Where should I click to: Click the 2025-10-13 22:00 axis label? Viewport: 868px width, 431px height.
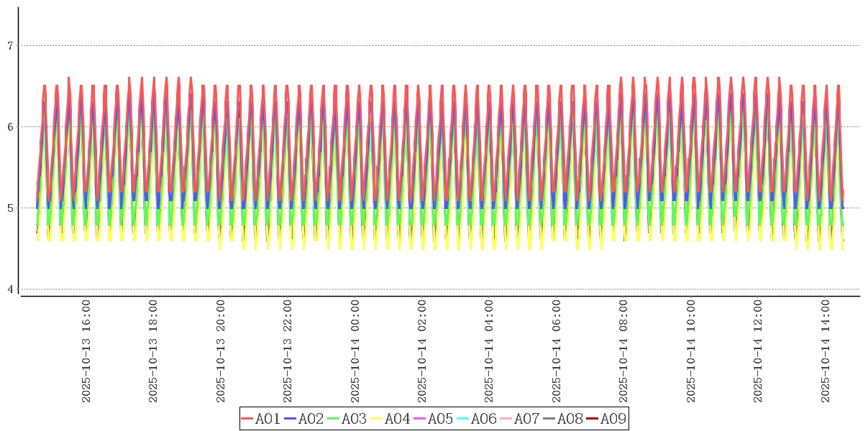coord(288,351)
